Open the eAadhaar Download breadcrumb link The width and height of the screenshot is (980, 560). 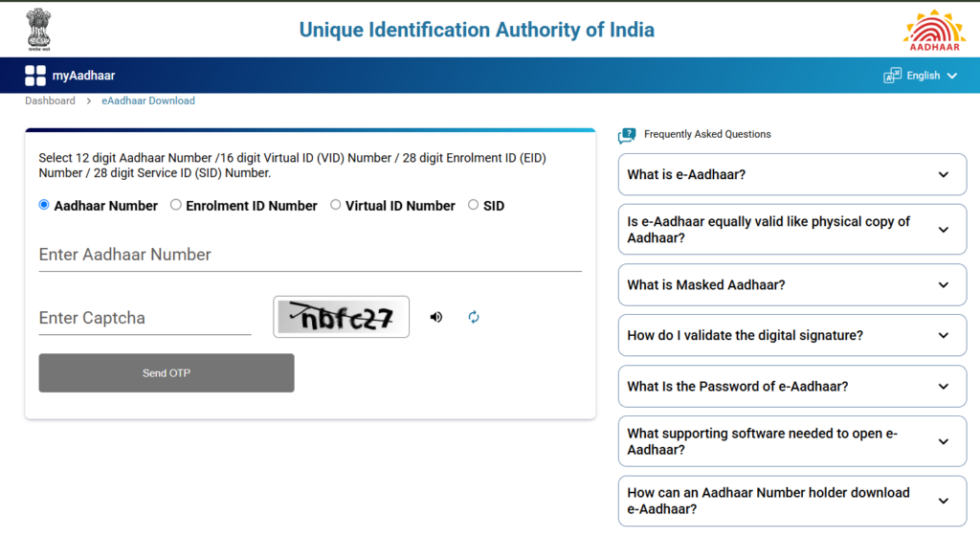(x=148, y=101)
